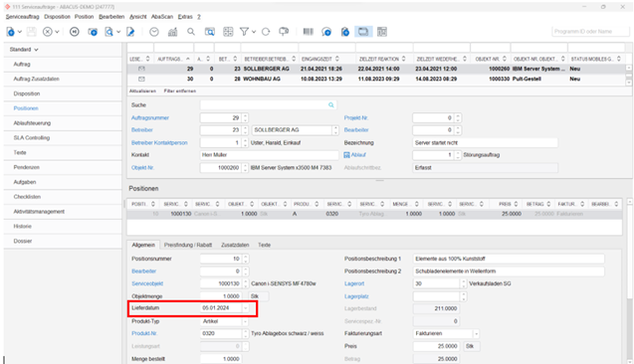Screen dimensions: 634x364
Task: Click the magnifier search toolbar icon
Action: [191, 32]
